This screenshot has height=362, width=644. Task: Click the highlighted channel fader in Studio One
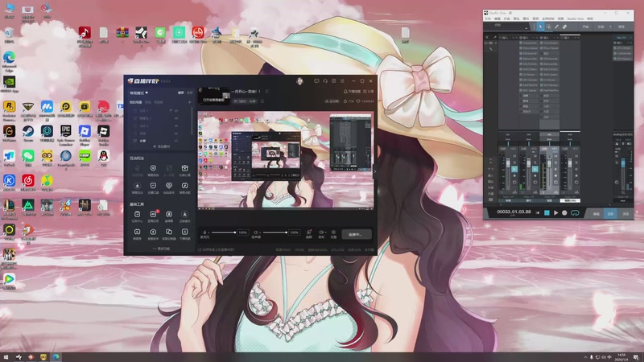(x=549, y=163)
